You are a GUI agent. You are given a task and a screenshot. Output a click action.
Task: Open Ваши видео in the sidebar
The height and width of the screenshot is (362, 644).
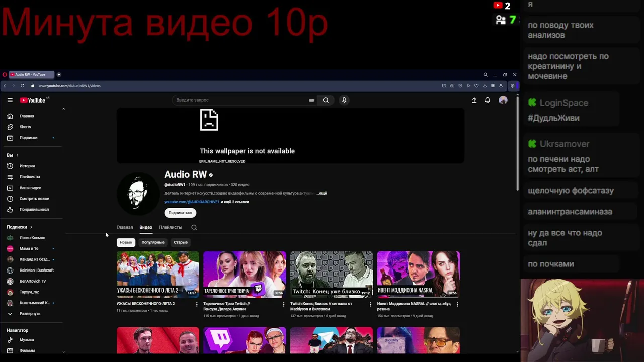click(31, 188)
